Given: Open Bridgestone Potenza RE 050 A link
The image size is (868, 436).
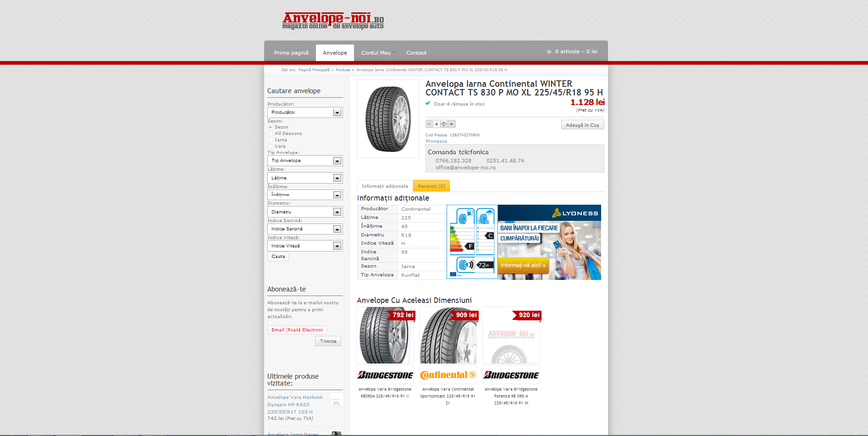Looking at the screenshot, I should [x=511, y=396].
